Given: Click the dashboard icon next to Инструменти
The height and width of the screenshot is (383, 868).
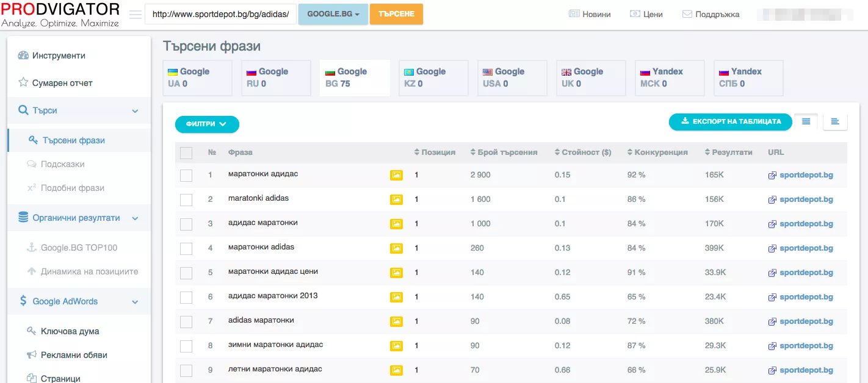Looking at the screenshot, I should 23,55.
